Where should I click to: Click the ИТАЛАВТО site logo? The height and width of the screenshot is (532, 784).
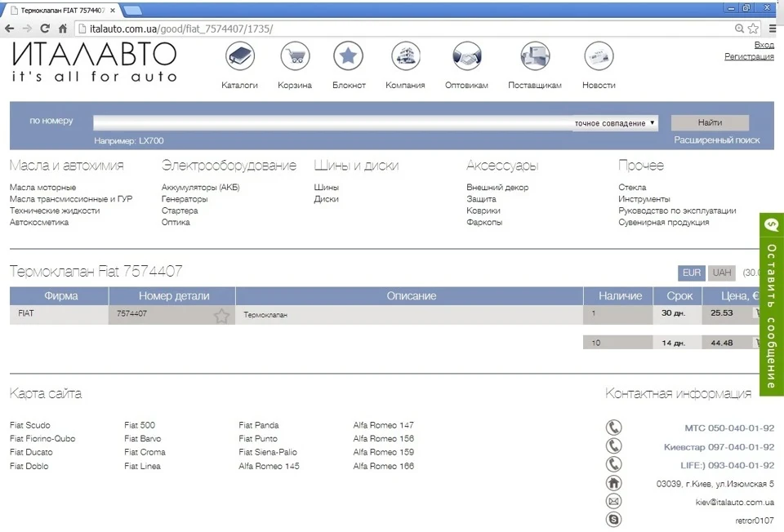[94, 62]
